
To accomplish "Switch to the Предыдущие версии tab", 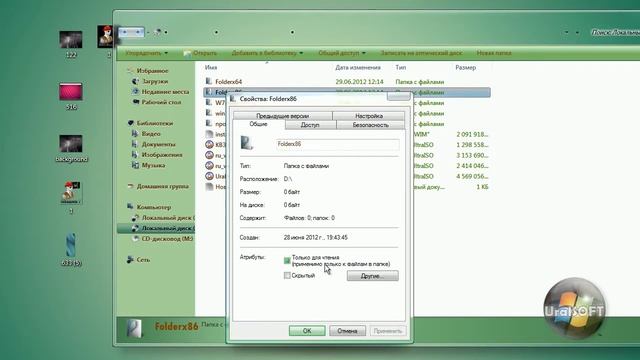I will pos(282,116).
